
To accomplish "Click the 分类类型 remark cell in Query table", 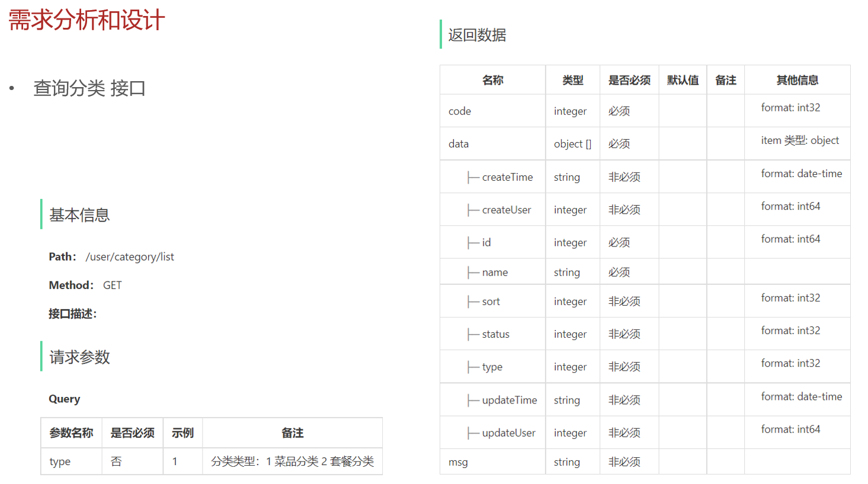I will click(x=292, y=461).
